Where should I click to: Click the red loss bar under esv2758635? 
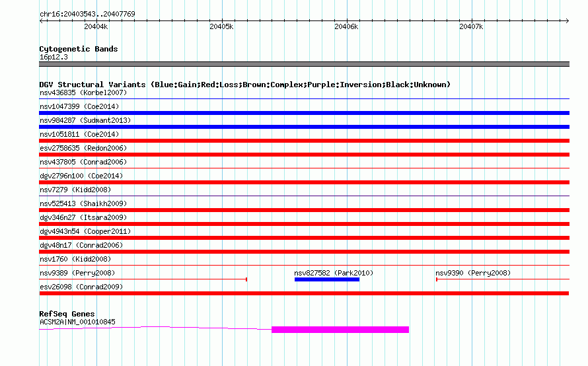304,155
